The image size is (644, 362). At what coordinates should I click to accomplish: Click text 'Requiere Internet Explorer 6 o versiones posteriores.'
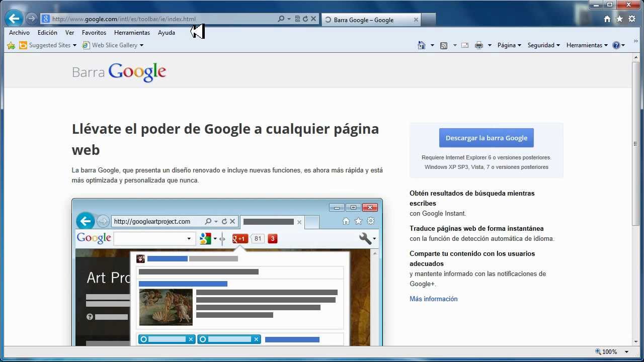click(487, 157)
